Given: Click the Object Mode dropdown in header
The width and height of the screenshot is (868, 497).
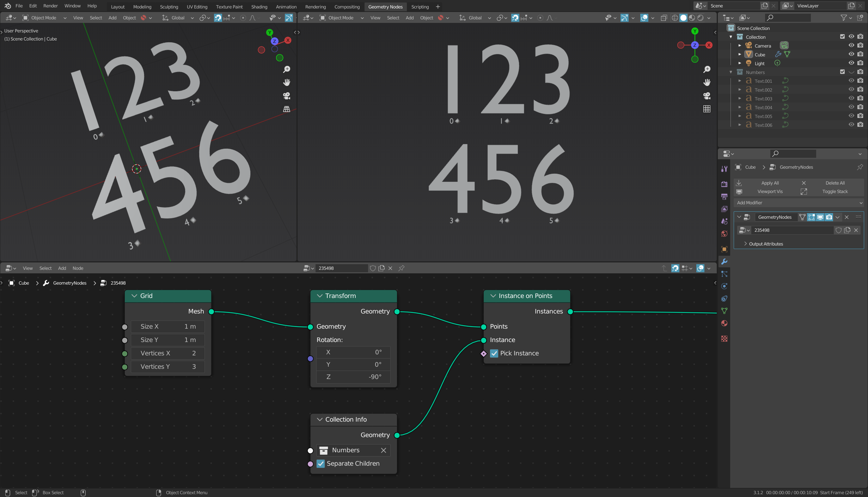Looking at the screenshot, I should coord(45,17).
